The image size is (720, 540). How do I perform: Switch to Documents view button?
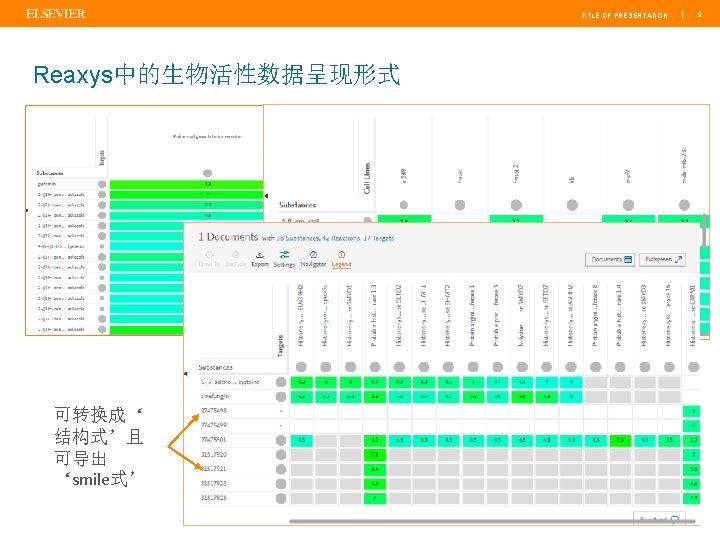611,259
